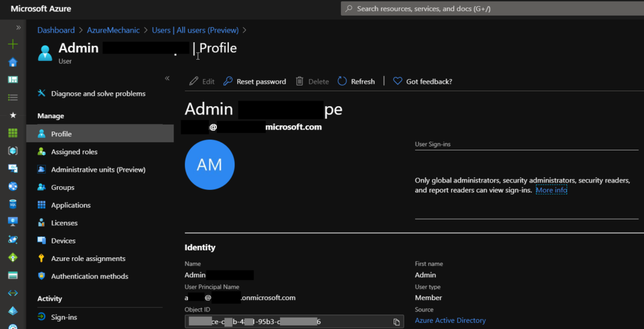This screenshot has width=644, height=329.
Task: Follow the AzureMechanic breadcrumb link
Action: coord(113,30)
